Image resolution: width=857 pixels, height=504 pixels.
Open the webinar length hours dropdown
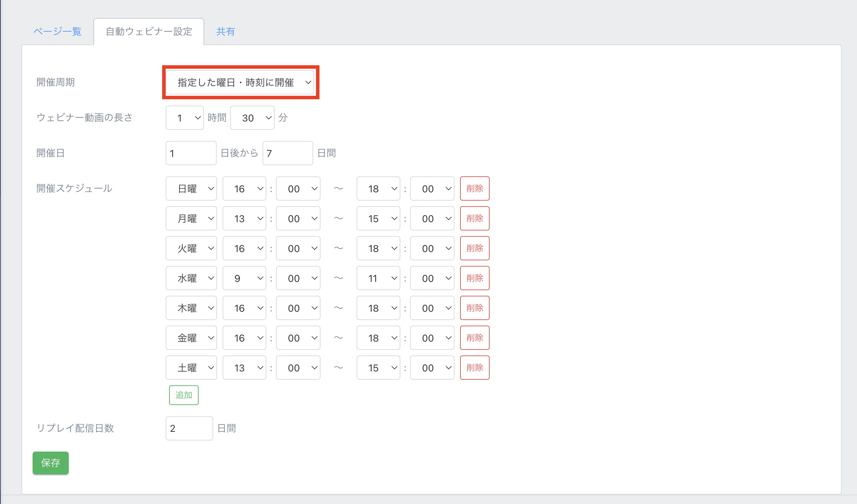[x=184, y=118]
